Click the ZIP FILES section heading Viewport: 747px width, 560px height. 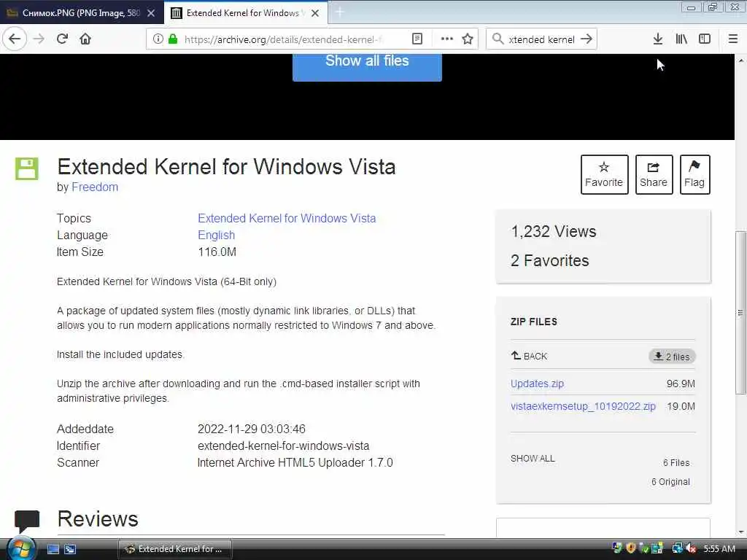tap(533, 322)
